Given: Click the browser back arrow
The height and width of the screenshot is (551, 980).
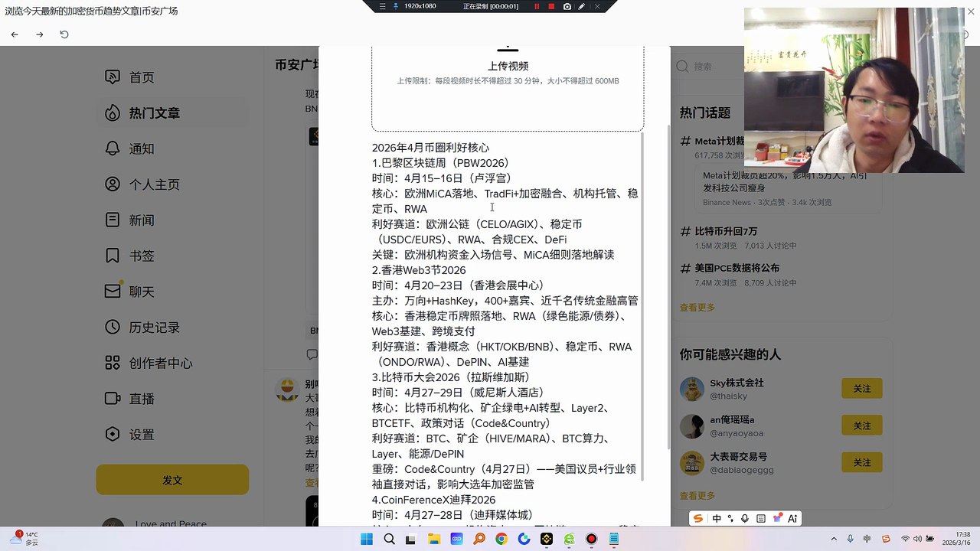Looking at the screenshot, I should pyautogui.click(x=15, y=34).
